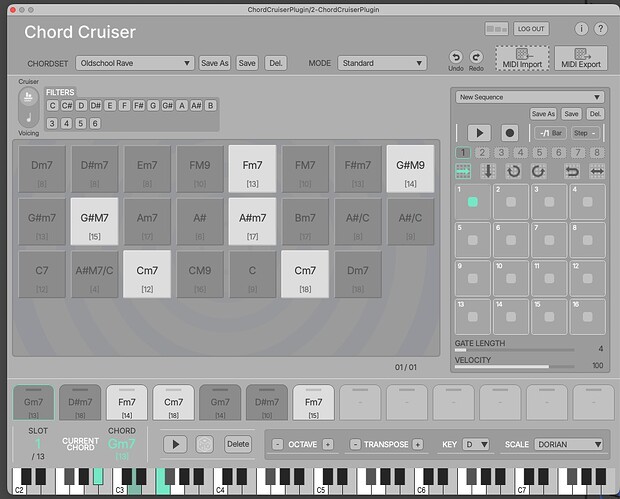Toggle active sequencer step 1 pad
Screen dimensions: 620x499
473,202
